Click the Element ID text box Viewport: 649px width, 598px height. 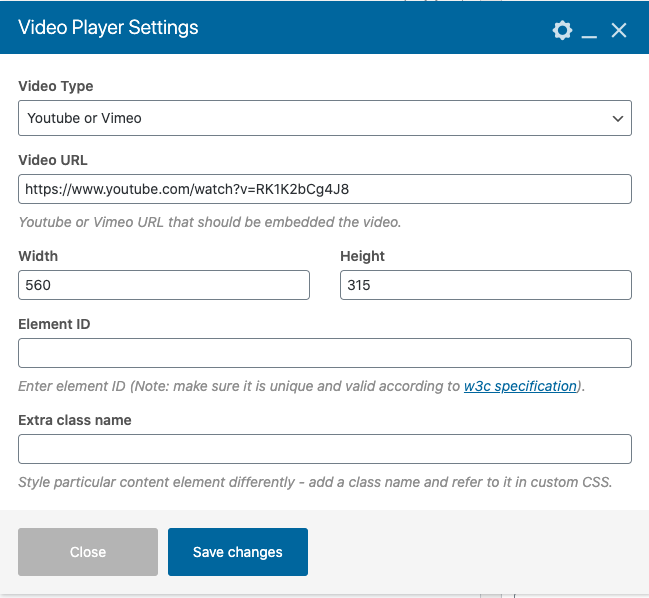(x=325, y=353)
